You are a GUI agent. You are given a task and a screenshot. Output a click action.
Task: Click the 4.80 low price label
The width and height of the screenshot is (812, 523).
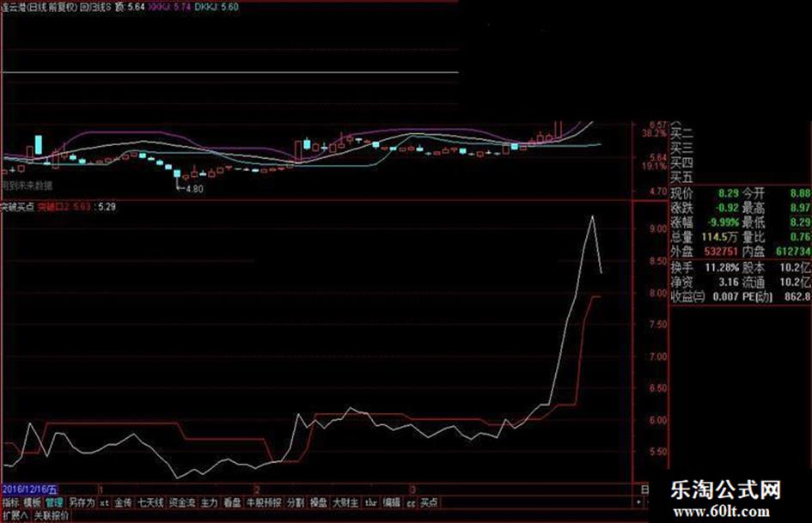(194, 189)
